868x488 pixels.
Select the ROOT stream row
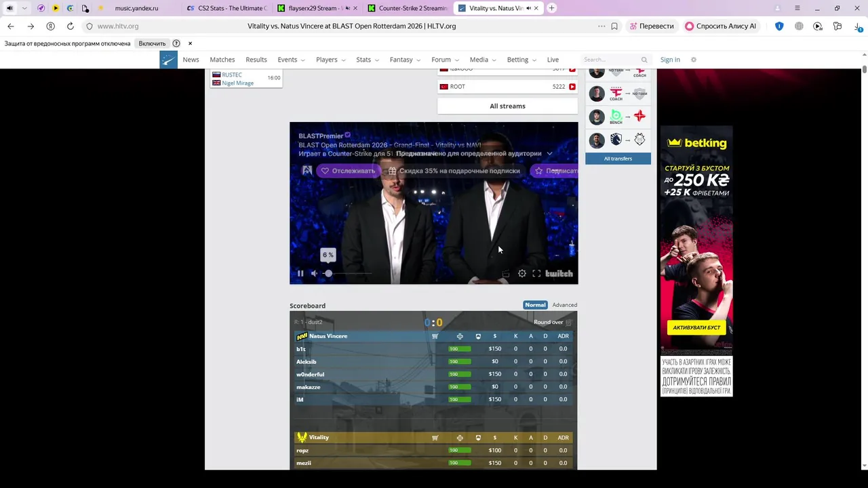click(x=507, y=87)
